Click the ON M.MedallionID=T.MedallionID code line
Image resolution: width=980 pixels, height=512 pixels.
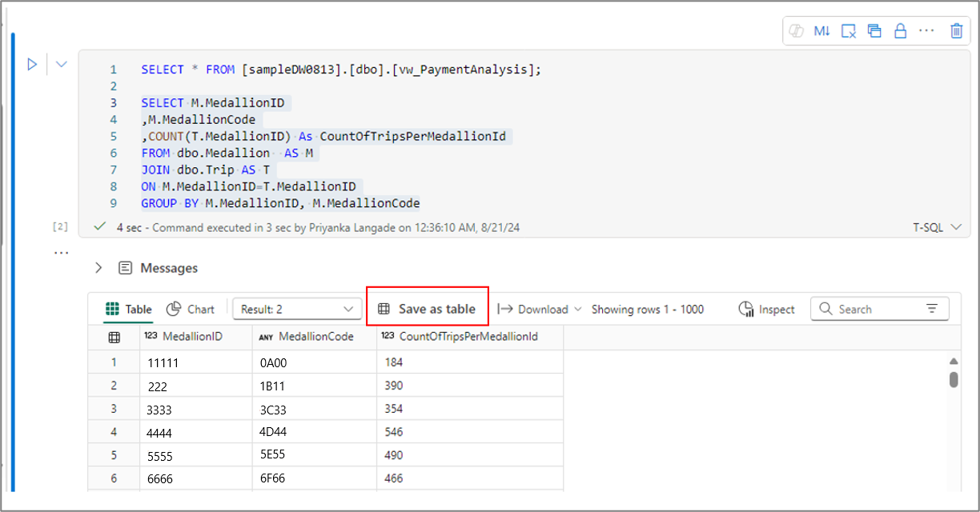click(248, 186)
